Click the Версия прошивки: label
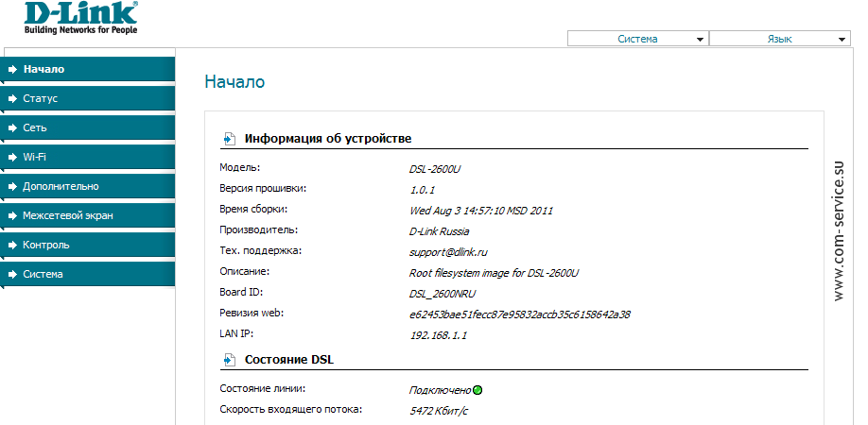This screenshot has width=868, height=425. click(263, 189)
